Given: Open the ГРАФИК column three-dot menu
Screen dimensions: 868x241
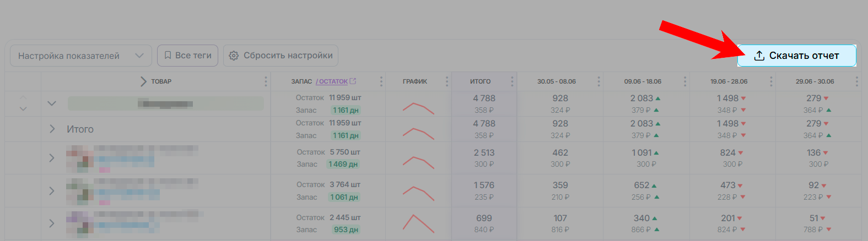Looking at the screenshot, I should [x=446, y=81].
